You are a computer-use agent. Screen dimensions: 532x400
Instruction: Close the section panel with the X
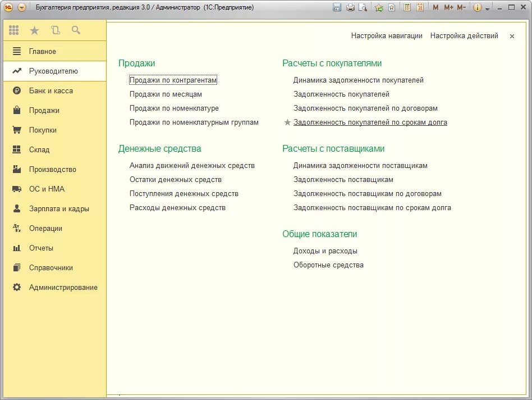512,36
